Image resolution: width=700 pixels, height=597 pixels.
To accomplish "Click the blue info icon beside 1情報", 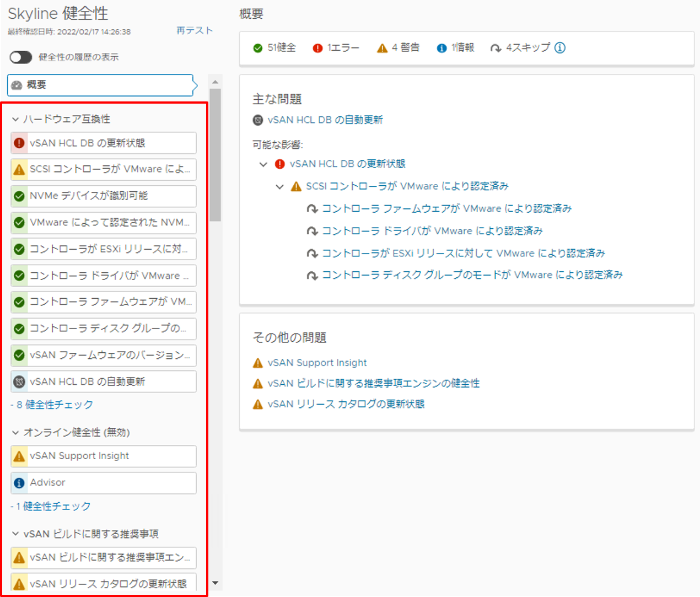I will [441, 49].
